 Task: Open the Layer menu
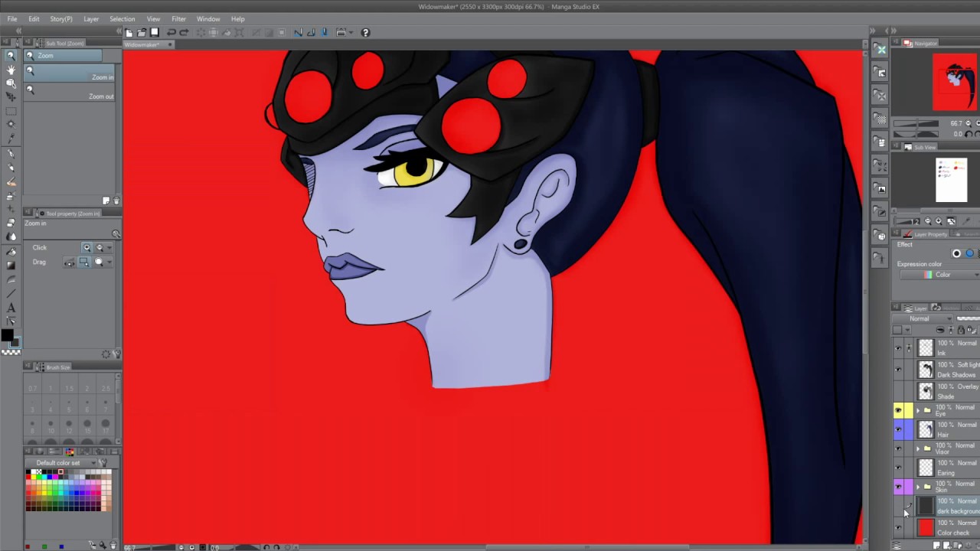(x=91, y=19)
